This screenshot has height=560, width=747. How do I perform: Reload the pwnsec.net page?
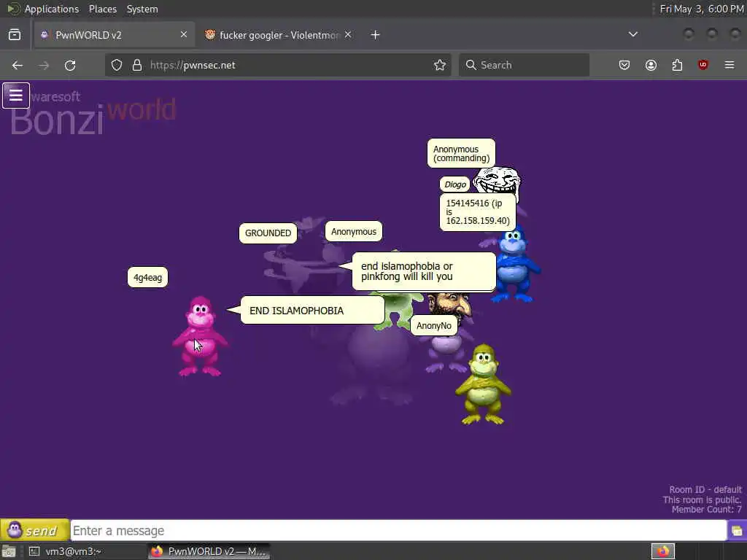tap(70, 65)
